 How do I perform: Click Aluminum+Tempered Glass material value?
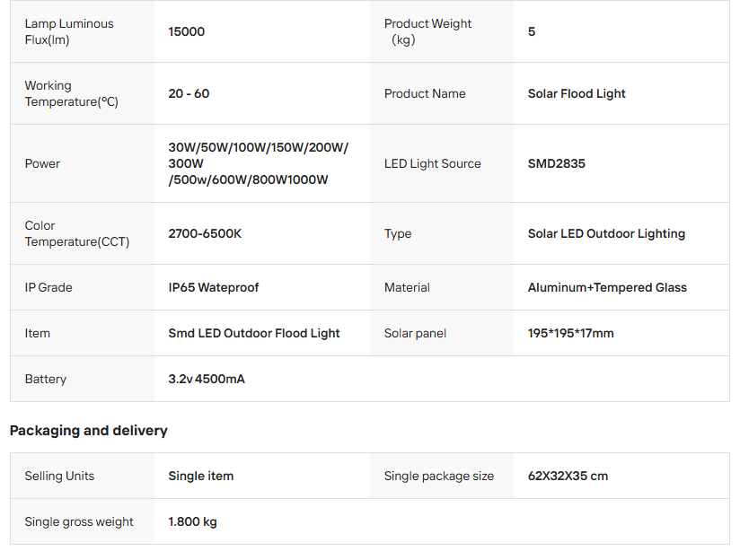[x=607, y=287]
